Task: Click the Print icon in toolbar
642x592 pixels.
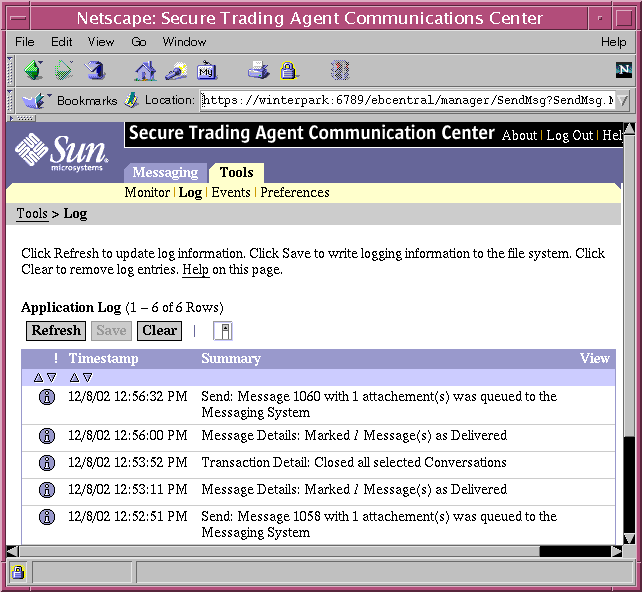Action: tap(258, 70)
